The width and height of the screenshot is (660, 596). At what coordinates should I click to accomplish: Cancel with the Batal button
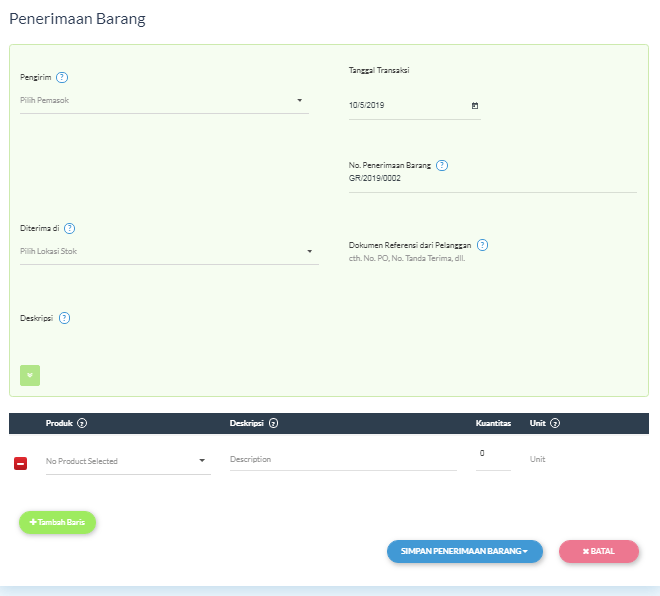pyautogui.click(x=599, y=551)
